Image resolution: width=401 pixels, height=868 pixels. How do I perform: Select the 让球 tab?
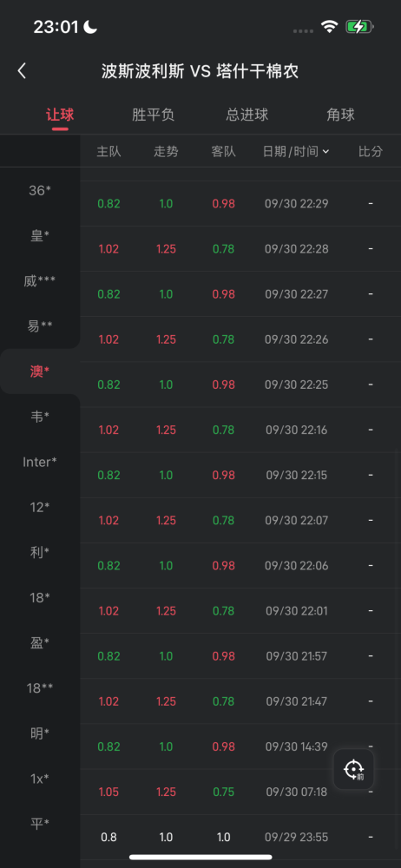pyautogui.click(x=60, y=115)
